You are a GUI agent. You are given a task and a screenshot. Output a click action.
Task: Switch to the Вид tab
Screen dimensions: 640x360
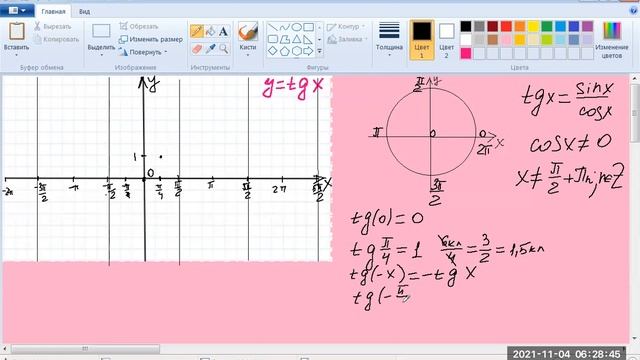point(84,11)
